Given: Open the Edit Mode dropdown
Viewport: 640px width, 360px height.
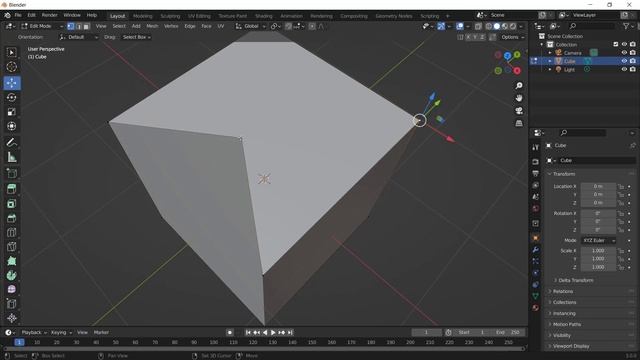Looking at the screenshot, I should tap(42, 26).
